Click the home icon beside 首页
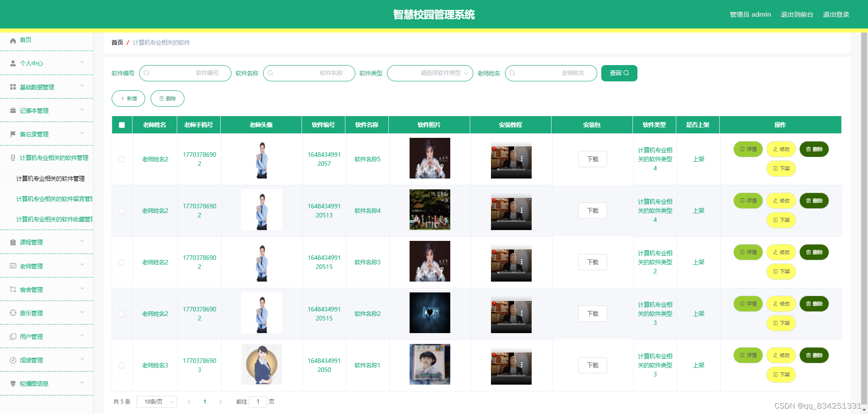This screenshot has width=868, height=414. tap(13, 40)
